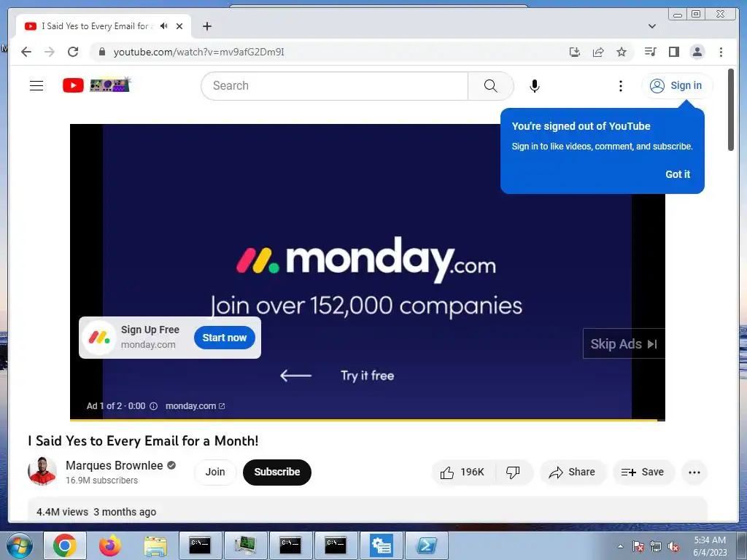Expand the tab search chevron
The height and width of the screenshot is (560, 747).
coord(652,26)
